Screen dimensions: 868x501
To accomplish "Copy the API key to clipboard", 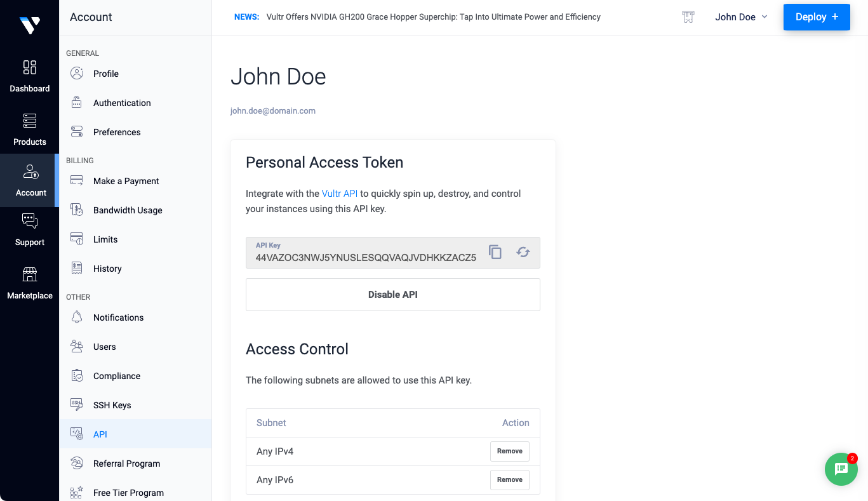I will pyautogui.click(x=495, y=252).
